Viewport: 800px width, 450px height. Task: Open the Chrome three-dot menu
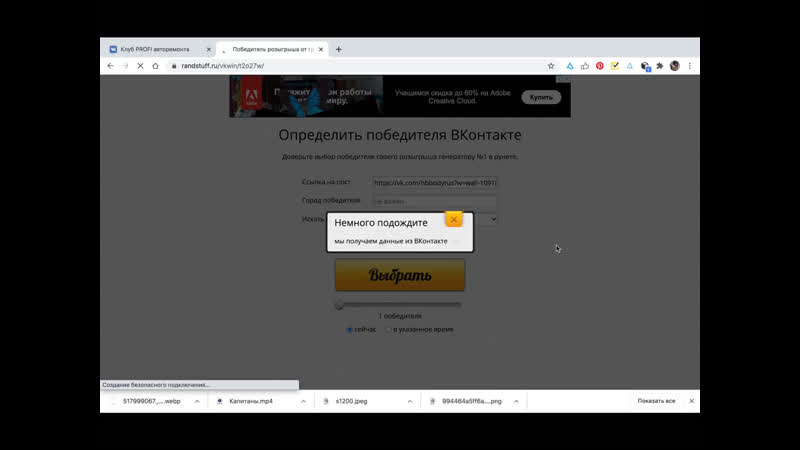click(x=690, y=66)
